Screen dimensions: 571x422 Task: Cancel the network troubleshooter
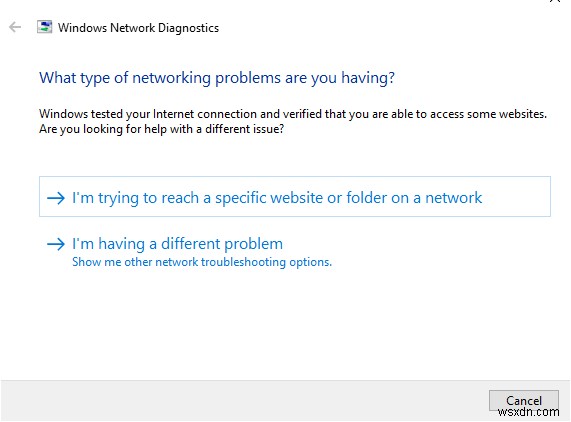524,401
